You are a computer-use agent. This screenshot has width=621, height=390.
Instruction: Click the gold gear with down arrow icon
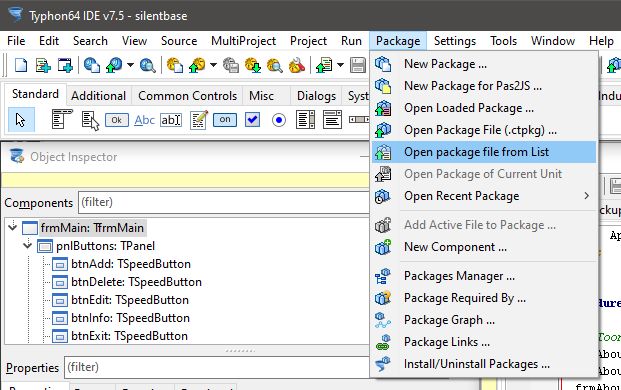coord(253,65)
